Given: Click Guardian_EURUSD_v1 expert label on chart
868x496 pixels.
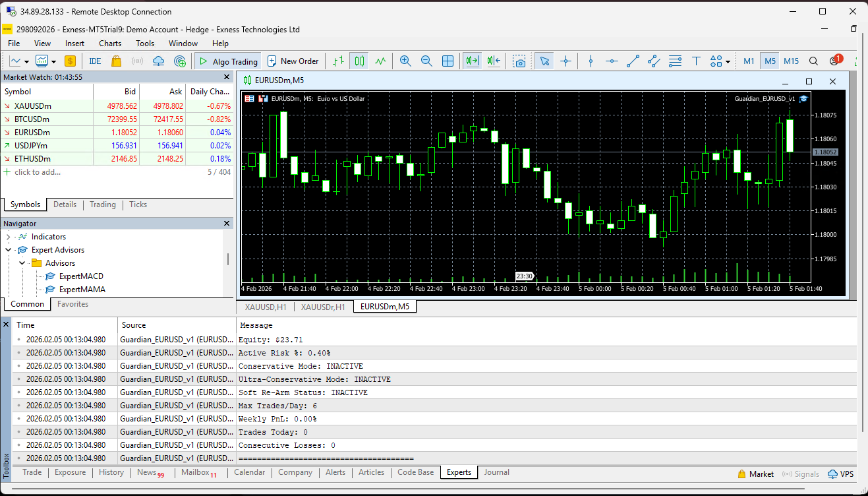Looking at the screenshot, I should click(770, 98).
